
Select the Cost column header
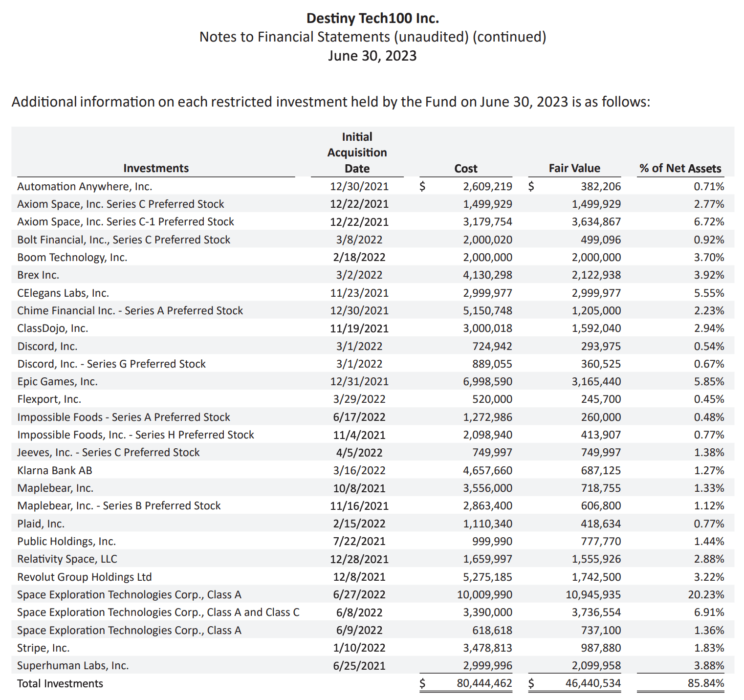(x=465, y=169)
